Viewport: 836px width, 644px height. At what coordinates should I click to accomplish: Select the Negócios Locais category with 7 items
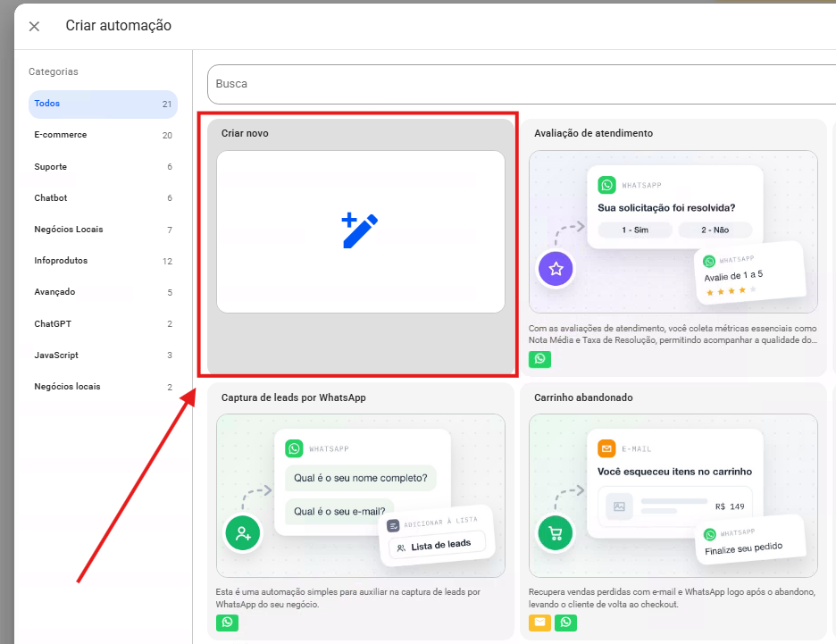(103, 230)
